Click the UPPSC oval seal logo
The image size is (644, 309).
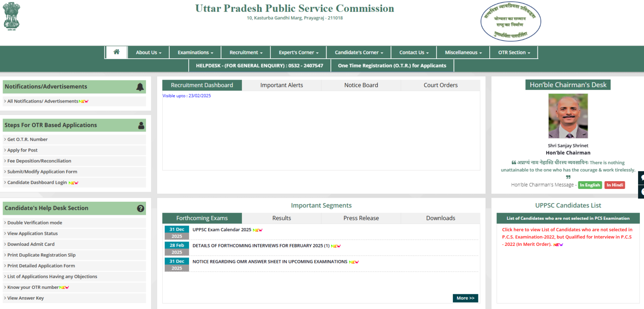[510, 22]
